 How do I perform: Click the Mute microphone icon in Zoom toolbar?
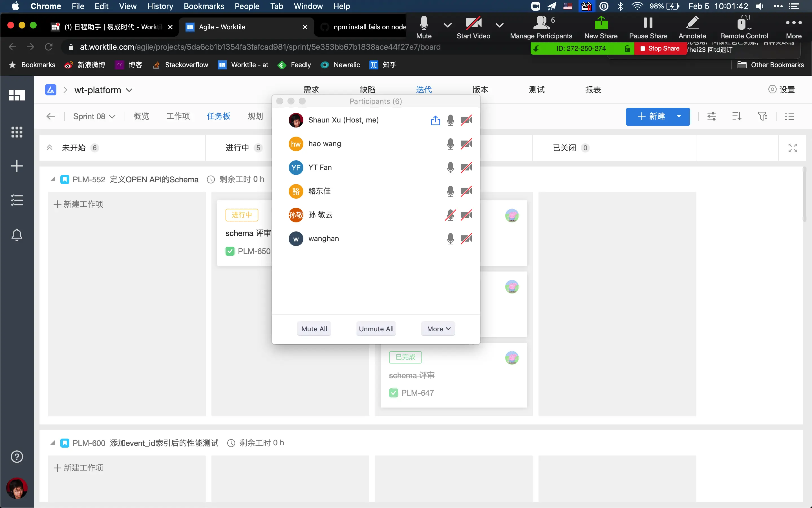(x=424, y=23)
